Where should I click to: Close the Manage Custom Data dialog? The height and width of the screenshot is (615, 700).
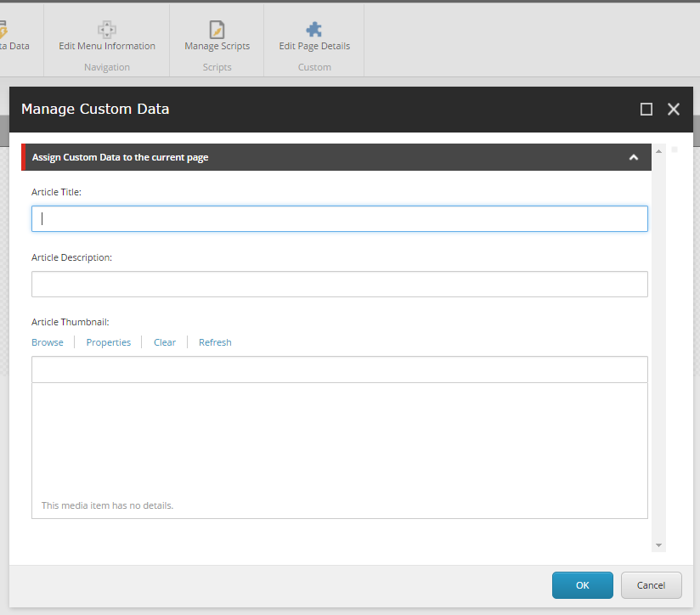click(674, 109)
